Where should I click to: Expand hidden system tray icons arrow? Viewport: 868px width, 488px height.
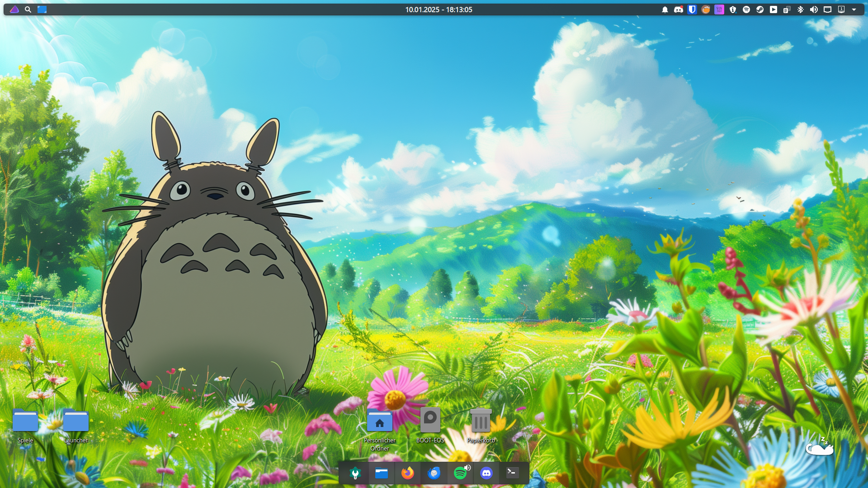click(854, 9)
